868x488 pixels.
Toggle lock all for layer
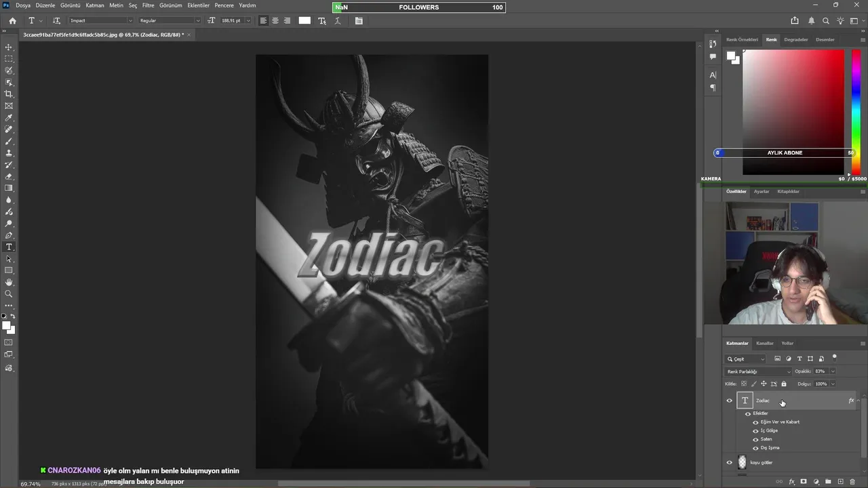(x=784, y=384)
